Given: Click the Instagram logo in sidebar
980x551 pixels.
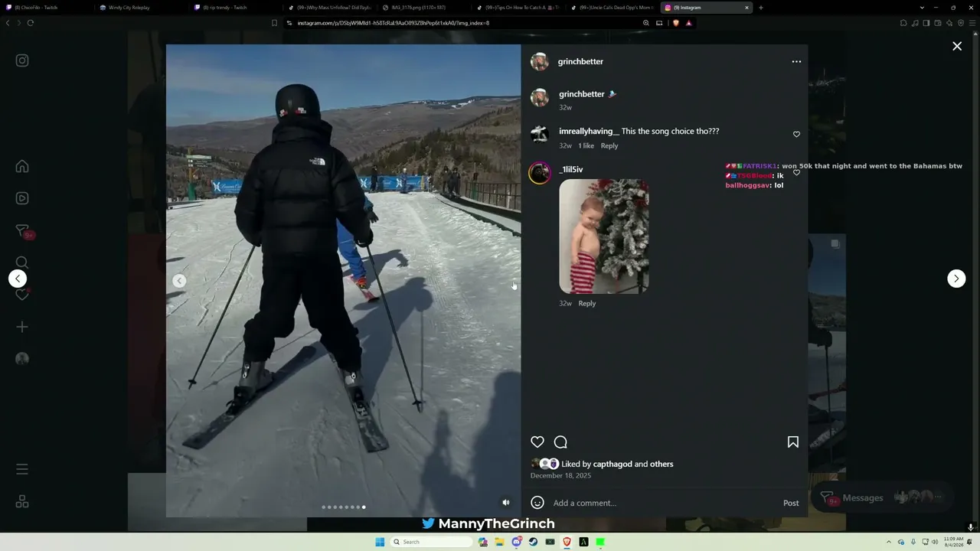Looking at the screenshot, I should [22, 60].
